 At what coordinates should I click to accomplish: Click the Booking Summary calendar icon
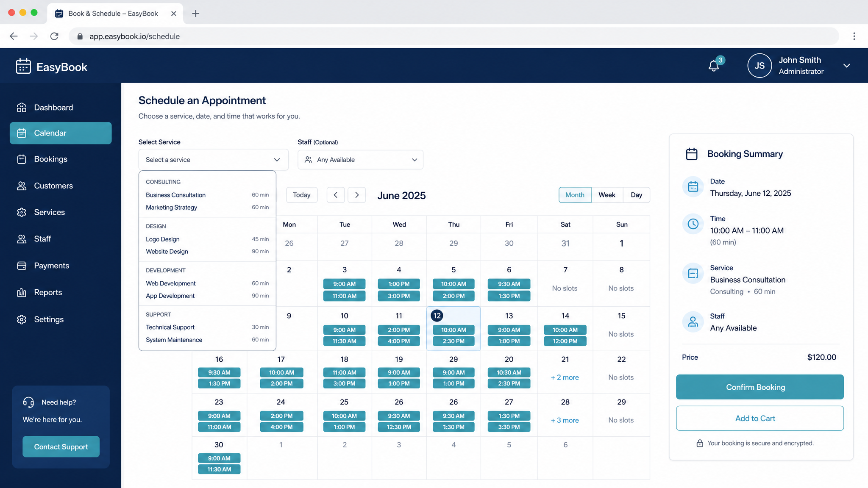pyautogui.click(x=692, y=154)
